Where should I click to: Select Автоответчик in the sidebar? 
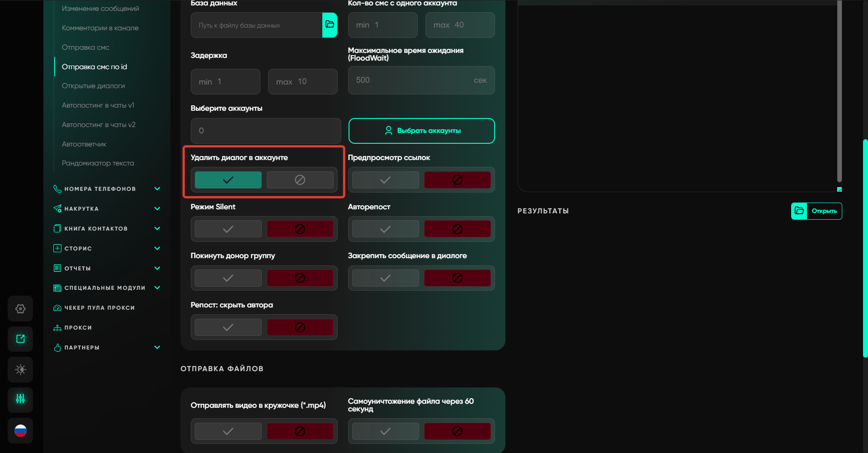pyautogui.click(x=84, y=144)
